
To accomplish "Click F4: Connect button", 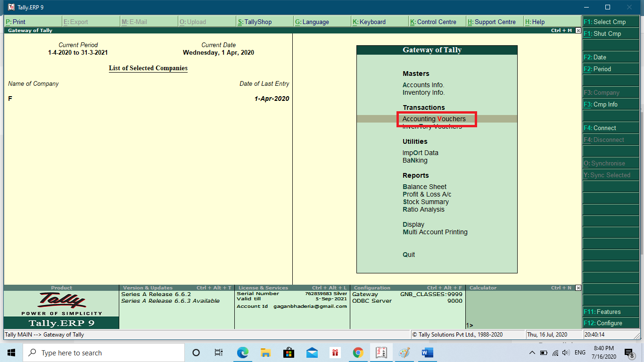I will tap(611, 128).
